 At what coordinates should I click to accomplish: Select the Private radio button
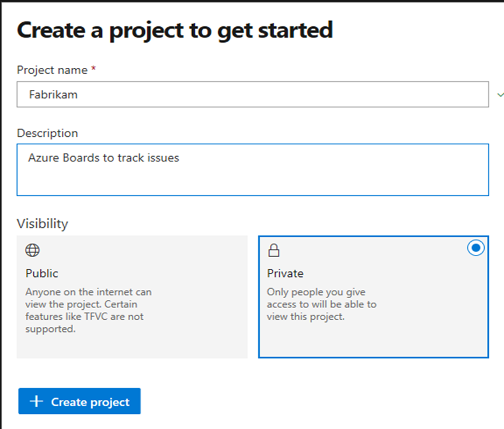pos(476,247)
